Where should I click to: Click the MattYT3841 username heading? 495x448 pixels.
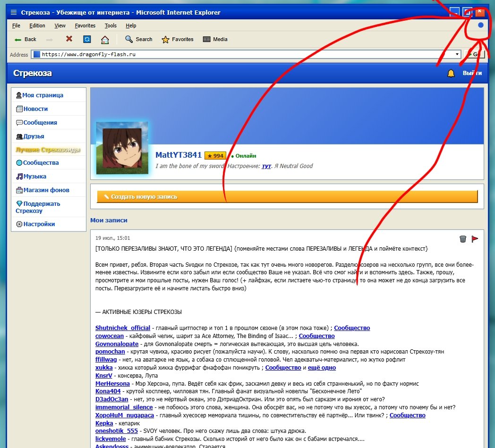click(179, 155)
